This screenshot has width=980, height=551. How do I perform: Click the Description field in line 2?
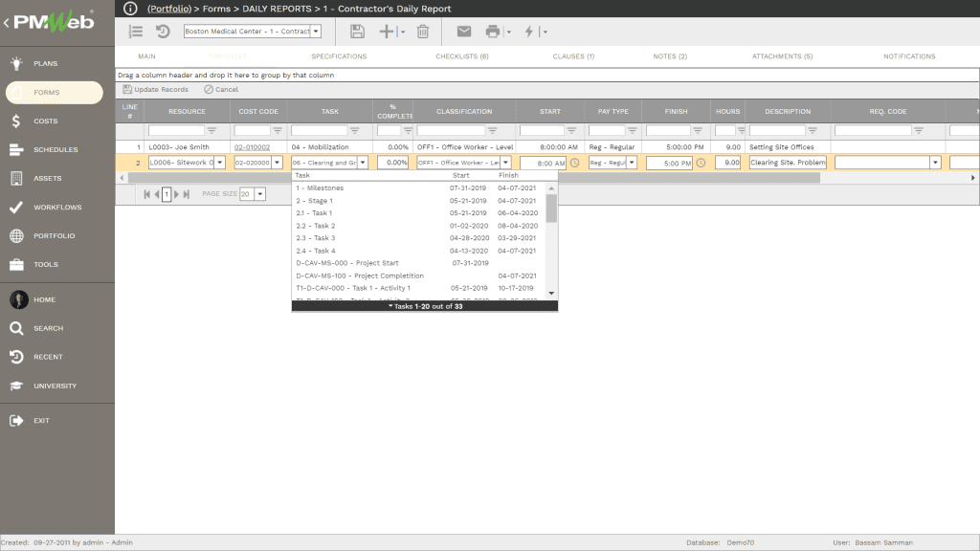(788, 163)
